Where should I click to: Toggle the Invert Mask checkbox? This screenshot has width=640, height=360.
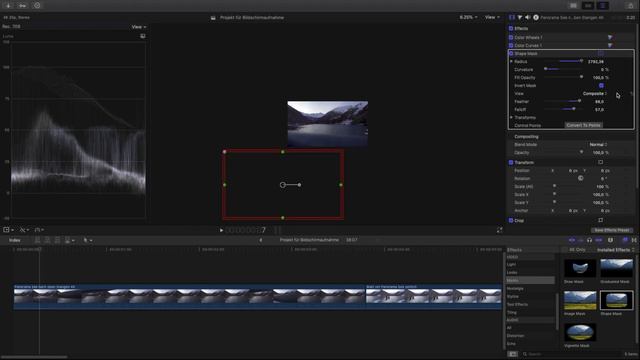point(601,85)
